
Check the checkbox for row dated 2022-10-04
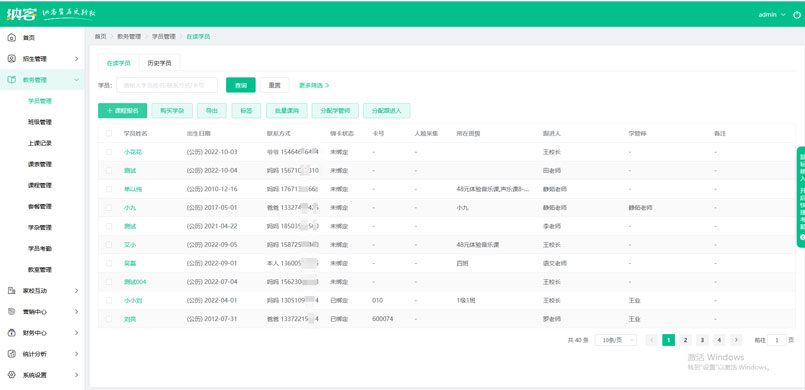pos(108,170)
